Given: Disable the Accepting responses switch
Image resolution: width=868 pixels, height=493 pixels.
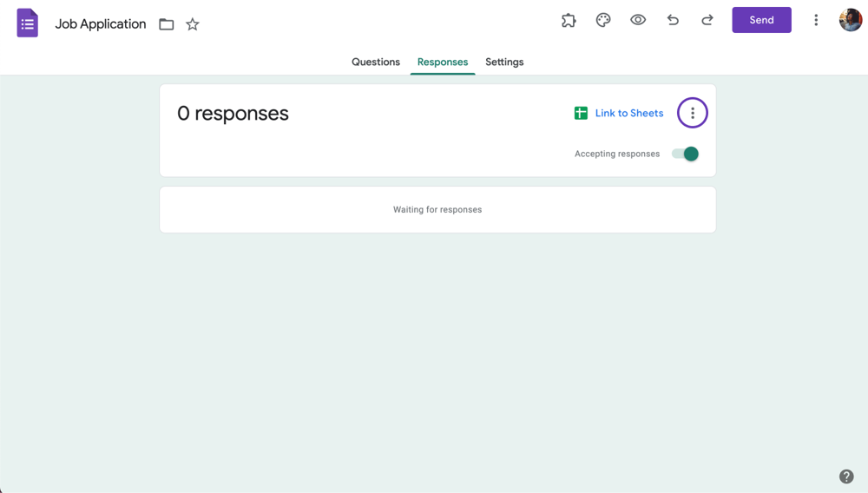Looking at the screenshot, I should 686,154.
